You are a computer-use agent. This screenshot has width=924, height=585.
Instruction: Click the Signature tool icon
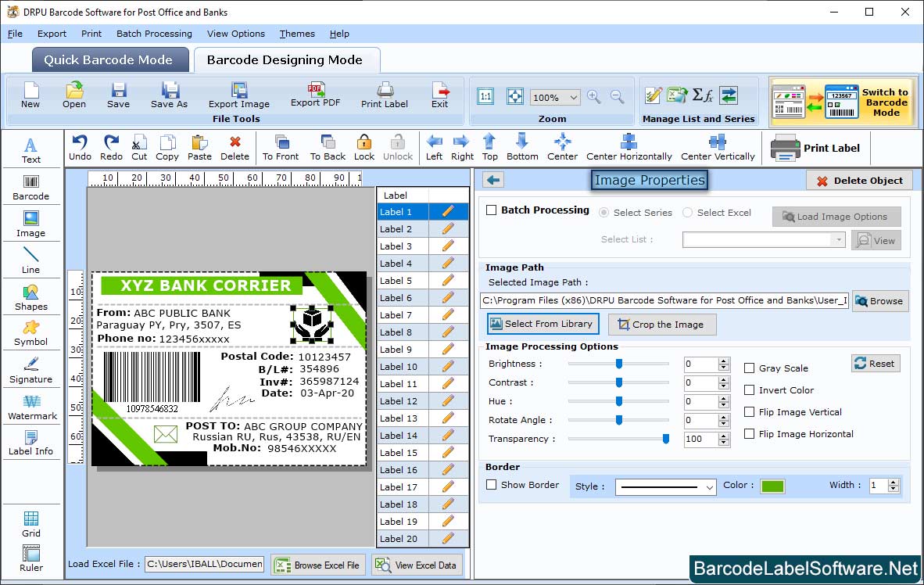(x=31, y=369)
